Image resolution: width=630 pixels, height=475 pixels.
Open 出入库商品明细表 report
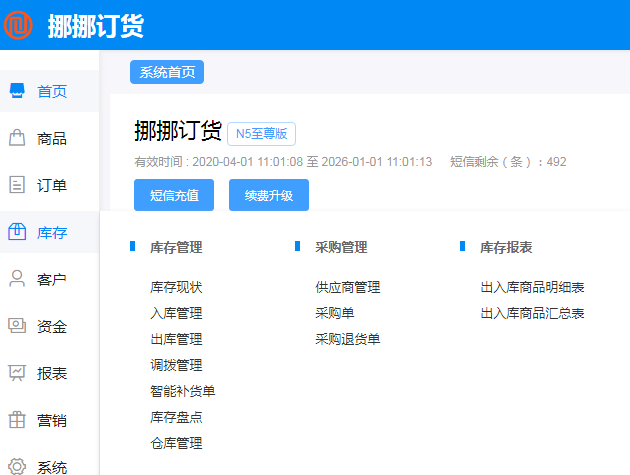(532, 287)
